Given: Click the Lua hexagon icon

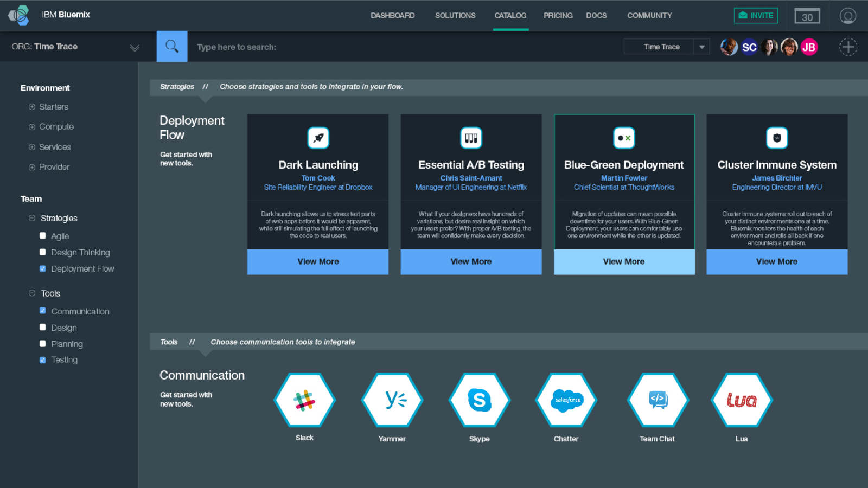Looking at the screenshot, I should [x=742, y=400].
